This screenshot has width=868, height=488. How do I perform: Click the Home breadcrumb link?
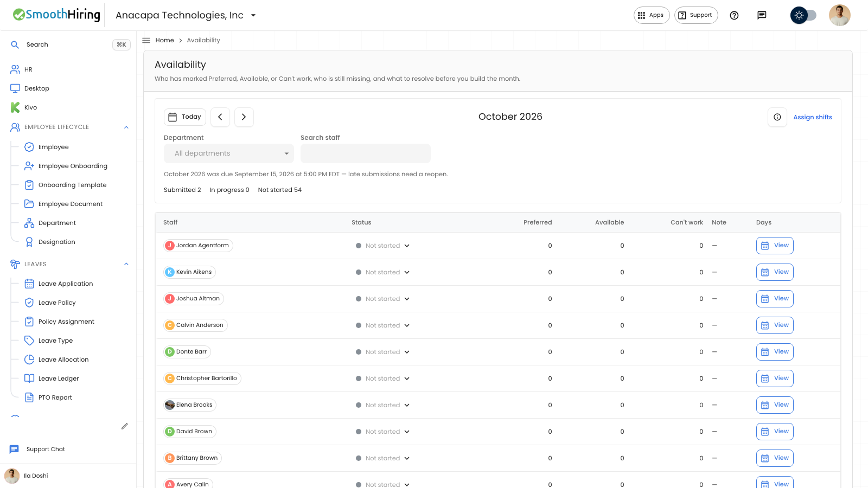point(164,40)
